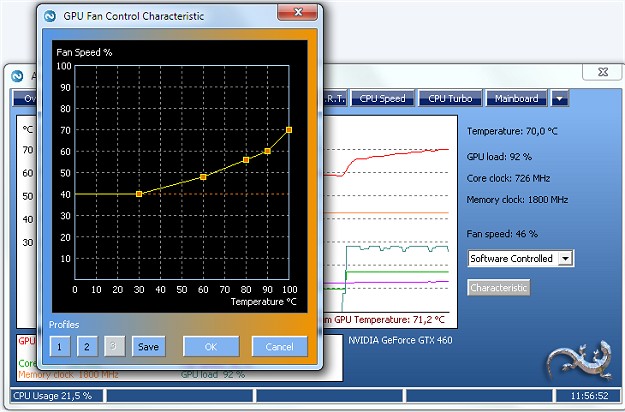This screenshot has width=625, height=412.
Task: Click the NVIDIA GeForce GTX 460 label
Action: click(x=400, y=340)
